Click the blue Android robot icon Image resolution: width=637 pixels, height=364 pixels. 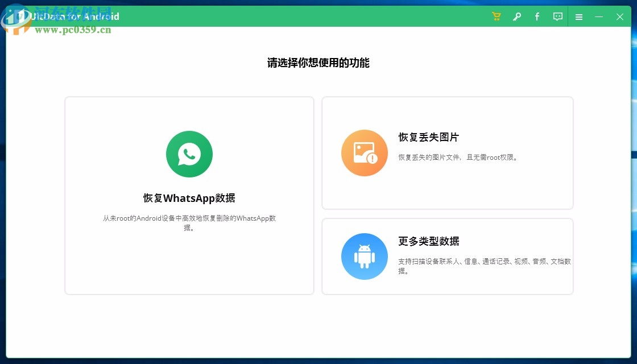point(364,256)
